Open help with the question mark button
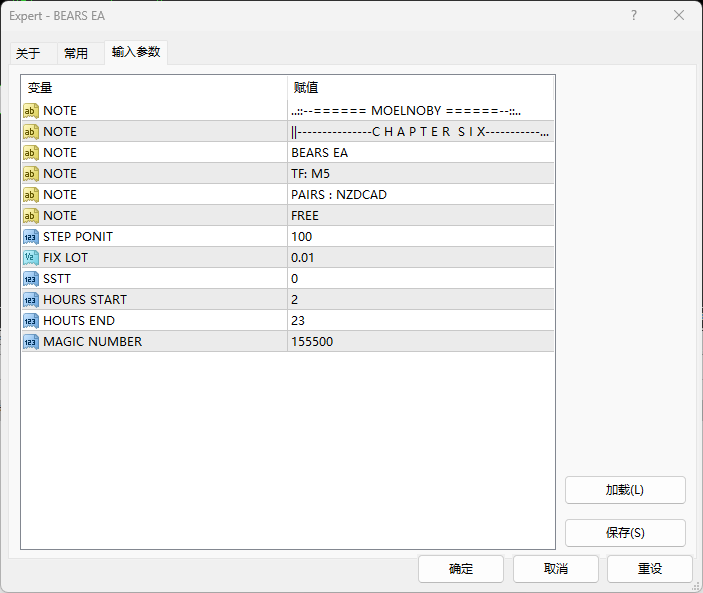 [634, 16]
